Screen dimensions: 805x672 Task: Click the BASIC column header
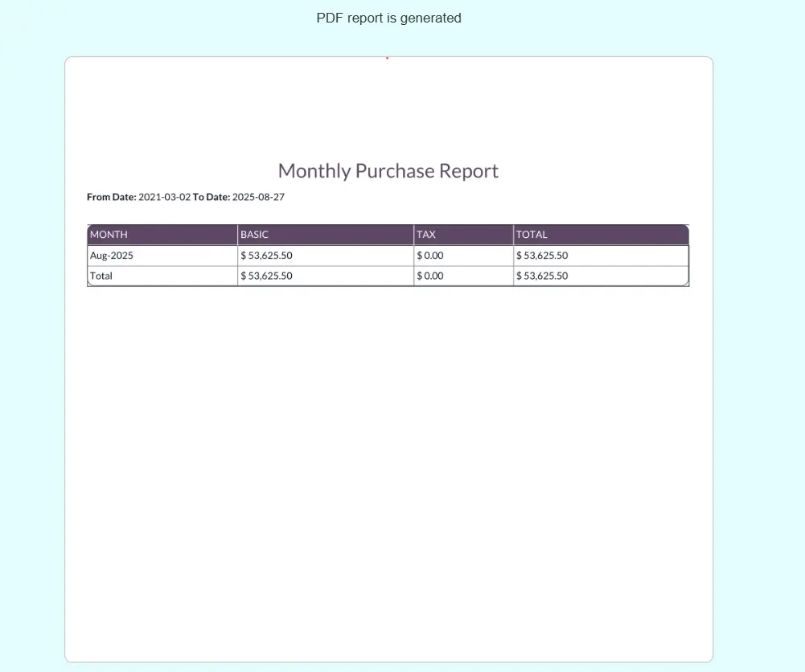(254, 235)
